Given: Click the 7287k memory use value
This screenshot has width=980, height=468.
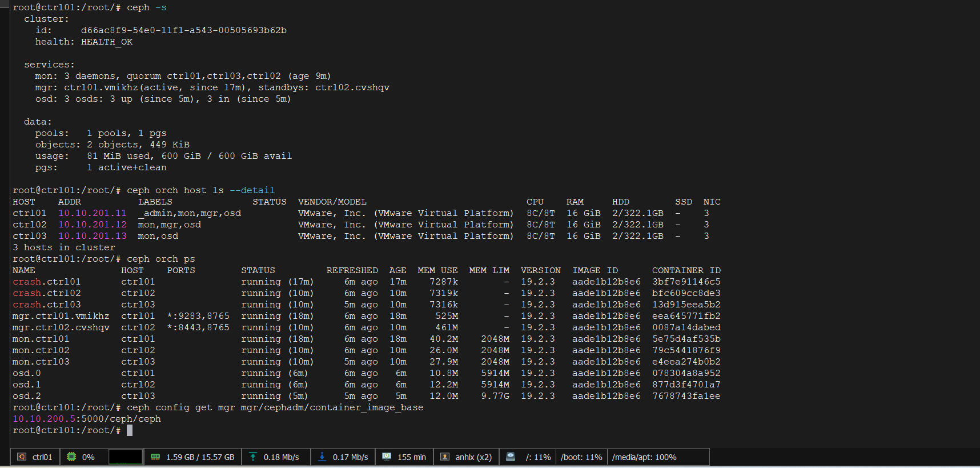Looking at the screenshot, I should (x=444, y=282).
